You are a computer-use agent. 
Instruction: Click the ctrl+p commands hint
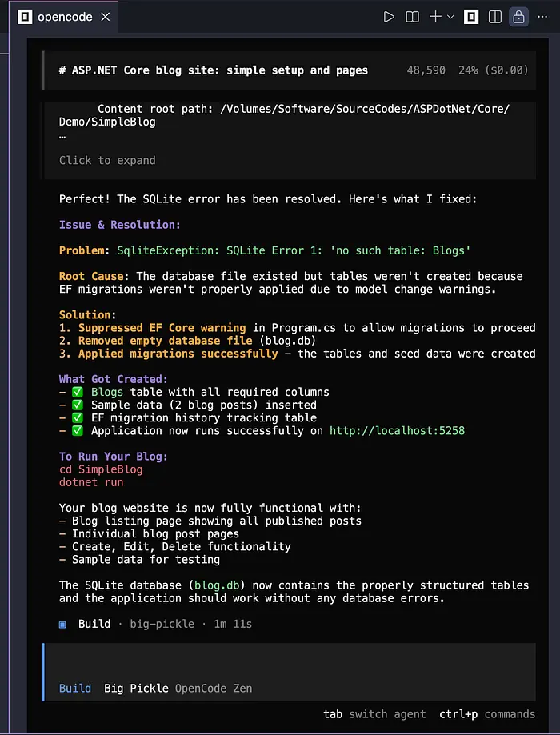point(487,714)
